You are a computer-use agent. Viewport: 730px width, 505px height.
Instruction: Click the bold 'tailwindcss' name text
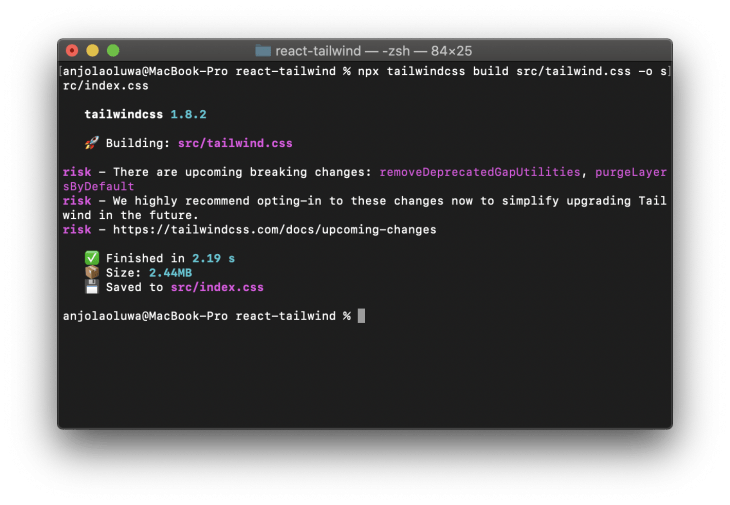tap(124, 114)
